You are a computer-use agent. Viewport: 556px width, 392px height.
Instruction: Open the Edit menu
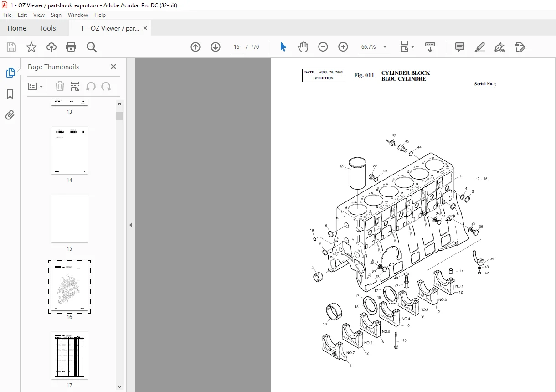pos(22,15)
